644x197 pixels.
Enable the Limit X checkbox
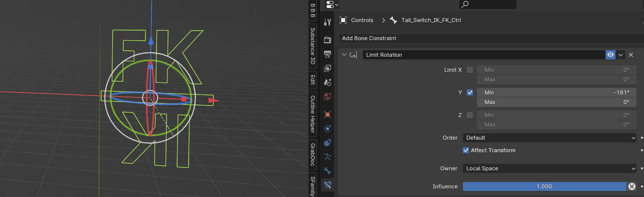(470, 70)
